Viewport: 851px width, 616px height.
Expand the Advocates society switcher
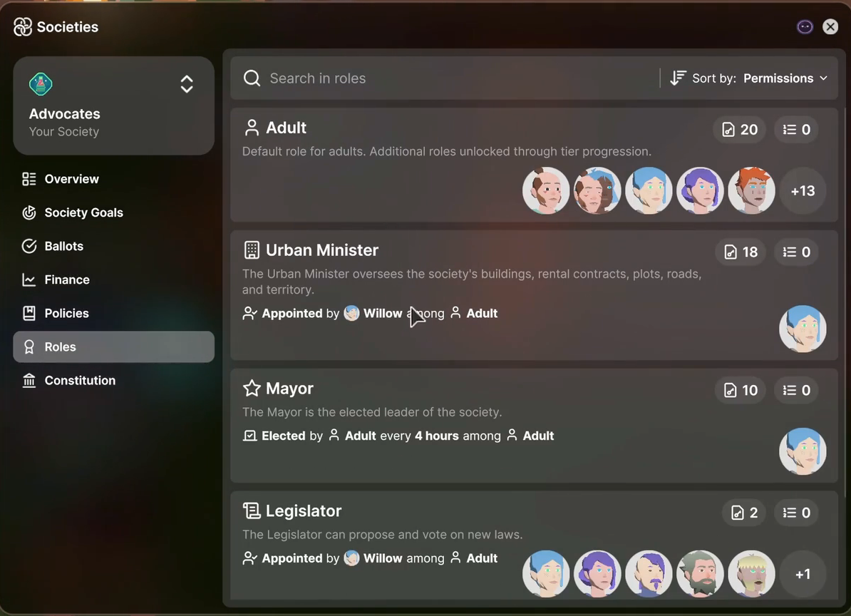[187, 84]
